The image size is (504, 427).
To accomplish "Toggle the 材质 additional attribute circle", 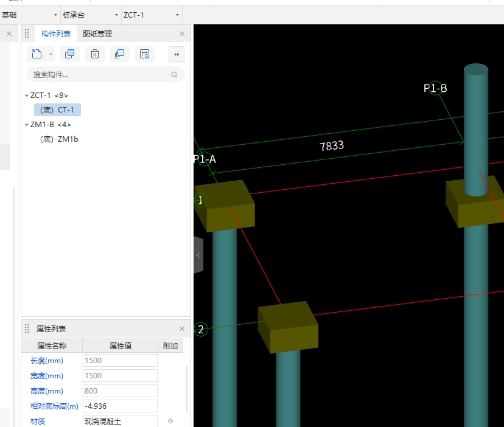I will (170, 421).
